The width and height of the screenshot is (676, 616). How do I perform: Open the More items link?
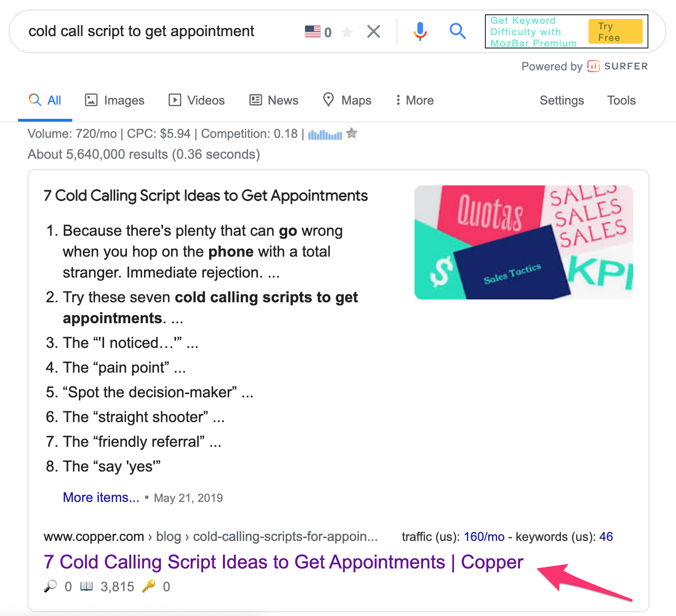click(101, 497)
